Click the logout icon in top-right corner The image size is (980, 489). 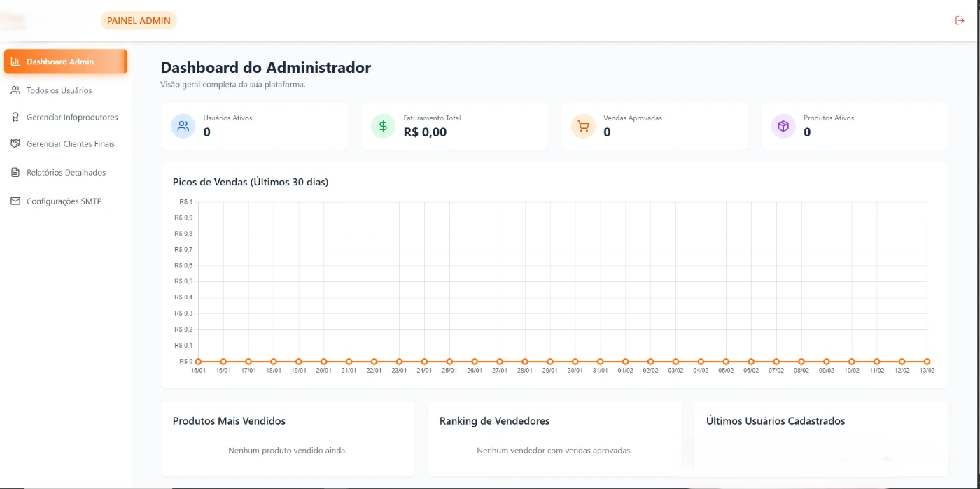[x=960, y=21]
